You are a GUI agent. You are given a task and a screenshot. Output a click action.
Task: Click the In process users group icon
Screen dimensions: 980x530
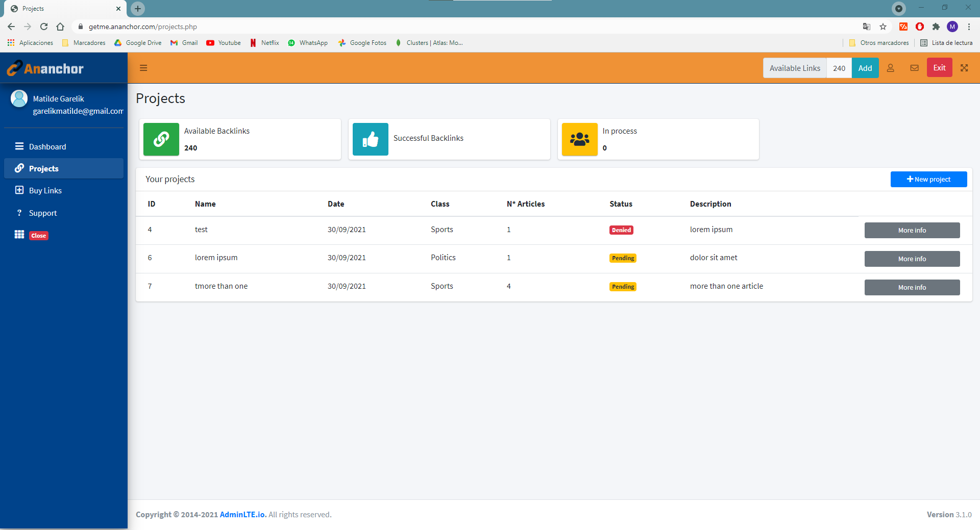[x=580, y=139]
